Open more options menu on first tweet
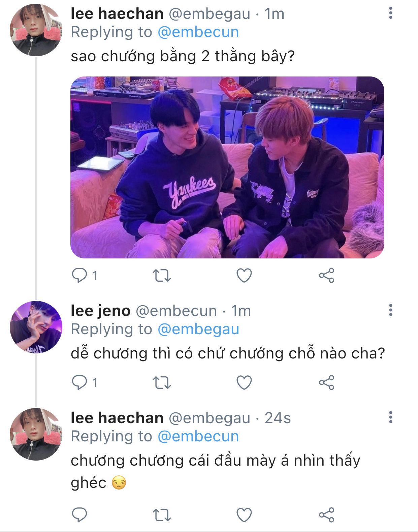418x532 pixels. 391,13
